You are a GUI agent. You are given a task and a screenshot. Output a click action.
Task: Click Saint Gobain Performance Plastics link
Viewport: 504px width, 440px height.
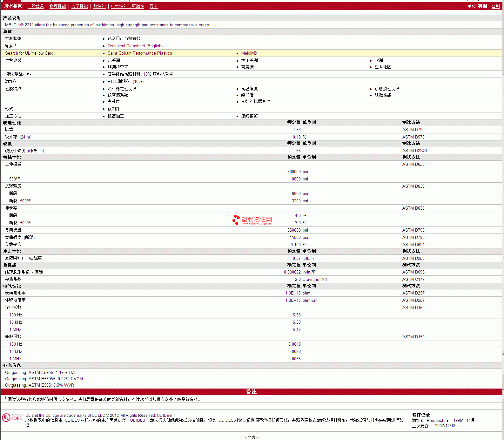coord(140,53)
